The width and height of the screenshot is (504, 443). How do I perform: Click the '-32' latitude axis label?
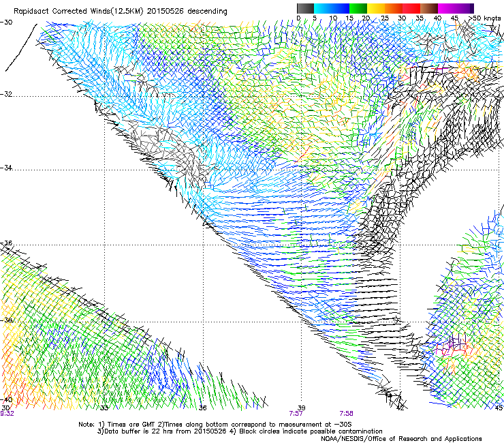(6, 94)
